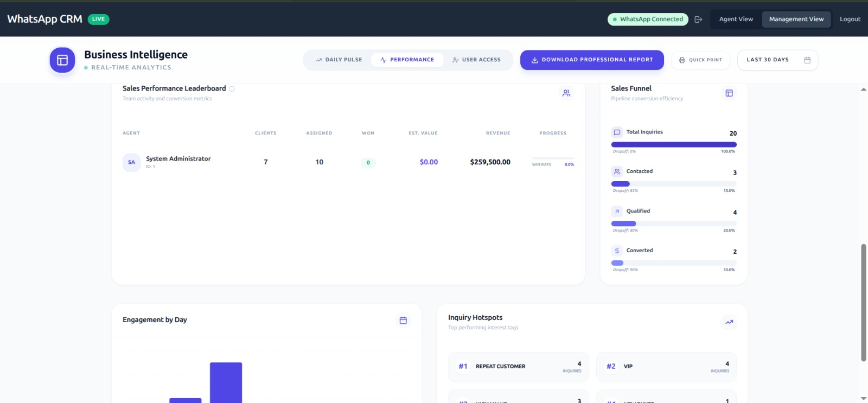This screenshot has height=403, width=868.
Task: Click the layout icon in Sales Funnel card
Action: 729,93
